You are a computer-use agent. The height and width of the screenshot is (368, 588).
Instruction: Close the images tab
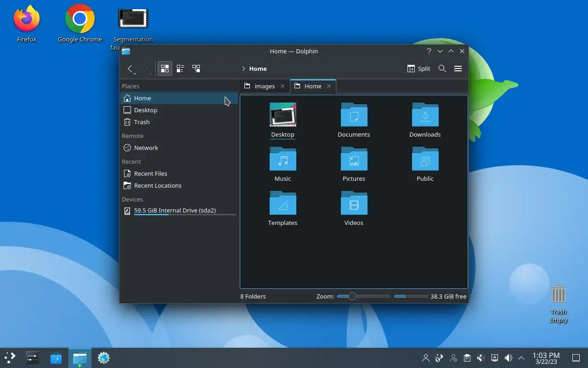283,86
